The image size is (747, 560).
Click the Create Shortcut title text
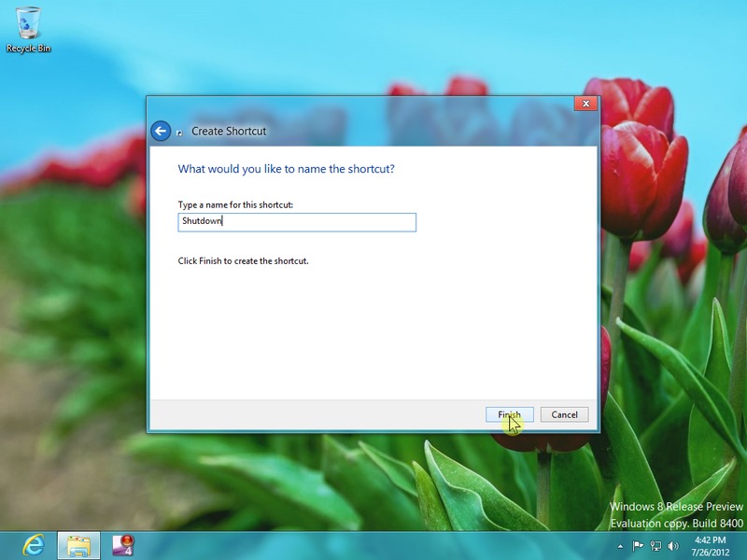[229, 132]
